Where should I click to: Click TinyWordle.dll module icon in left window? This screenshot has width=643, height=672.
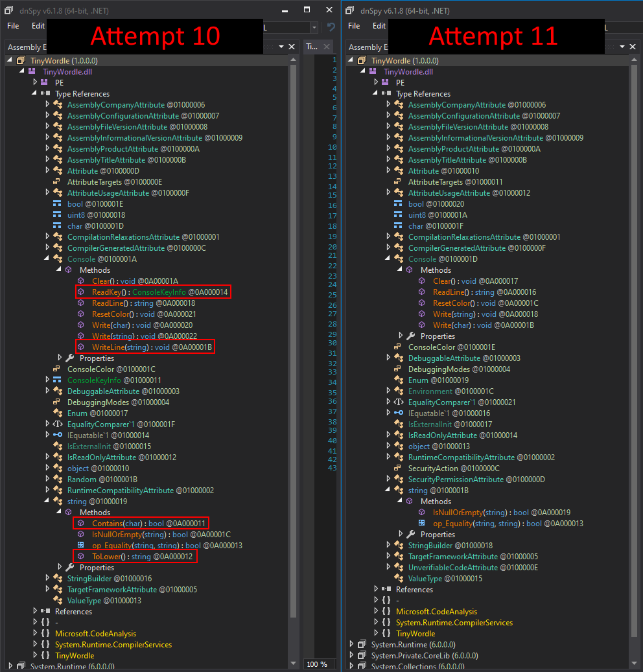click(x=32, y=71)
